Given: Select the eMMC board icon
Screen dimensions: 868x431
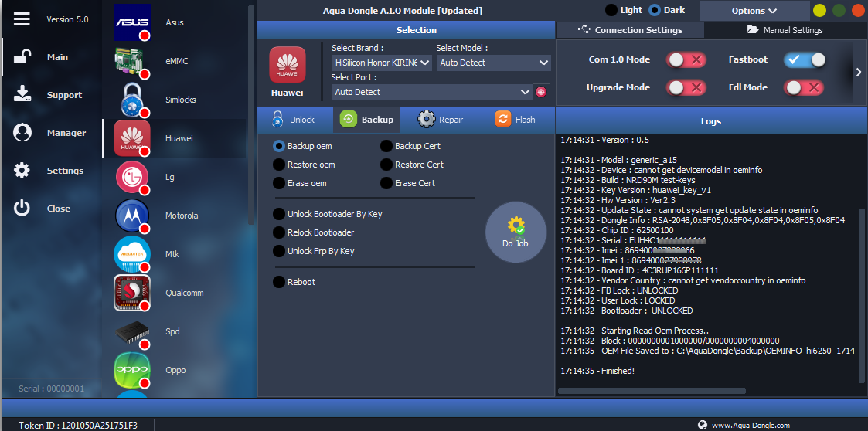Looking at the screenshot, I should (132, 61).
